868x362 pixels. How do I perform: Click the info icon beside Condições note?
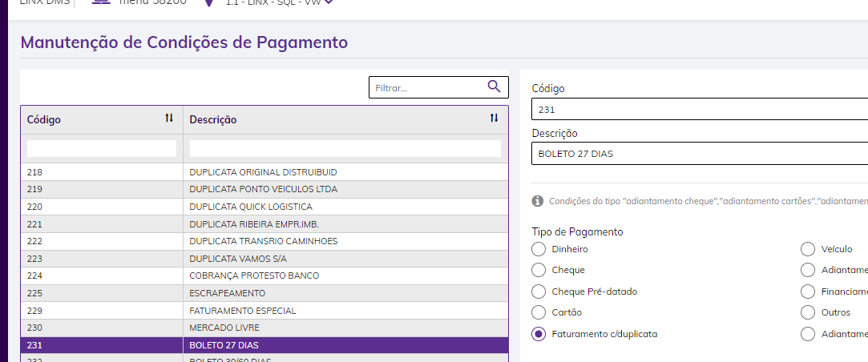click(538, 201)
